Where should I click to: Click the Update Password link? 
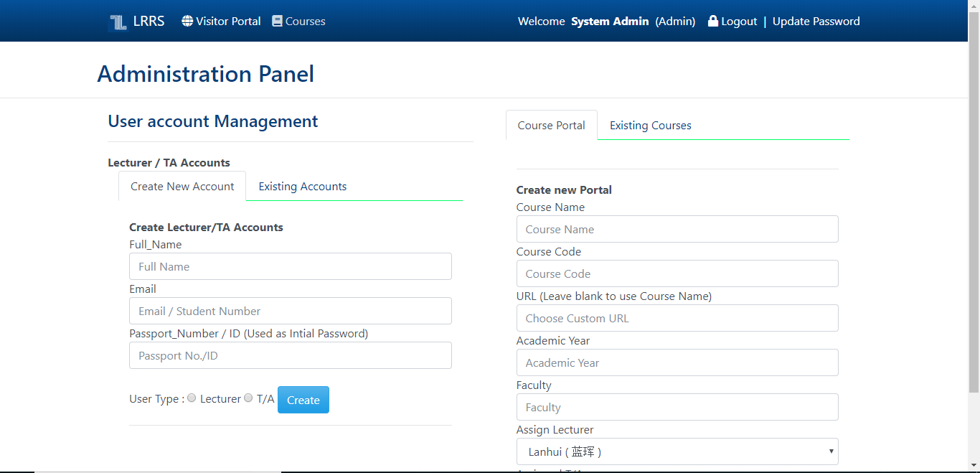click(816, 22)
